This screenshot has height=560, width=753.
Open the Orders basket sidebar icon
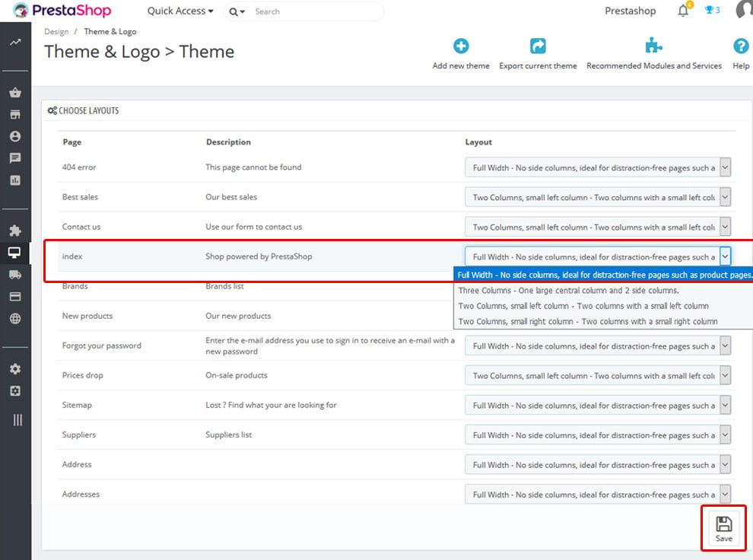click(x=15, y=93)
